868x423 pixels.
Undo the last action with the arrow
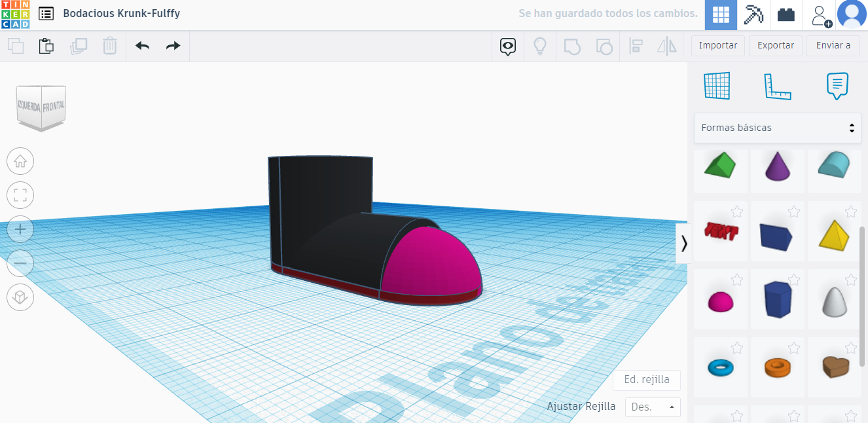tap(142, 46)
